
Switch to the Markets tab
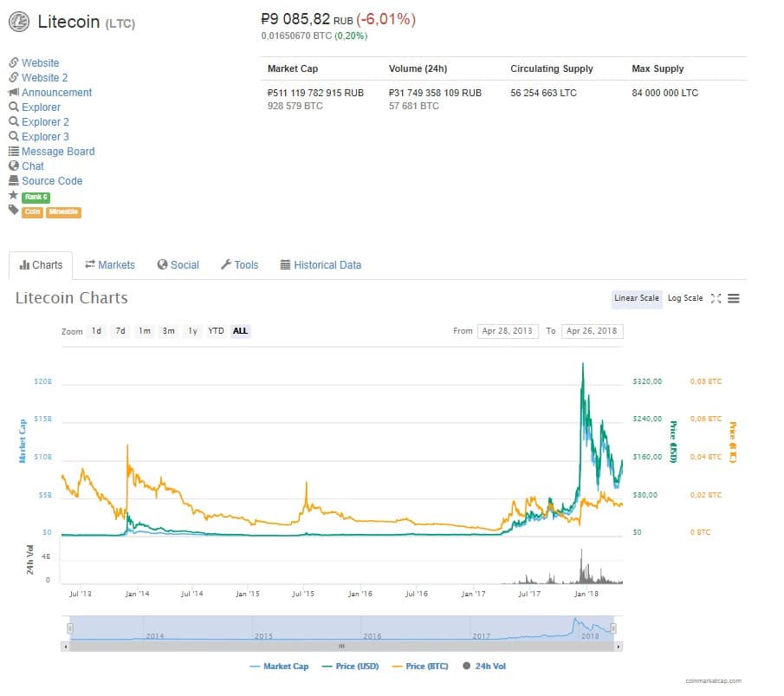(x=110, y=265)
